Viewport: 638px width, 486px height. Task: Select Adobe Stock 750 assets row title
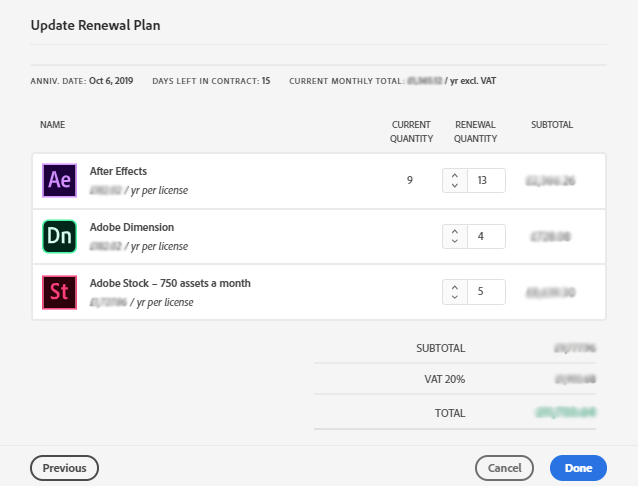(170, 283)
